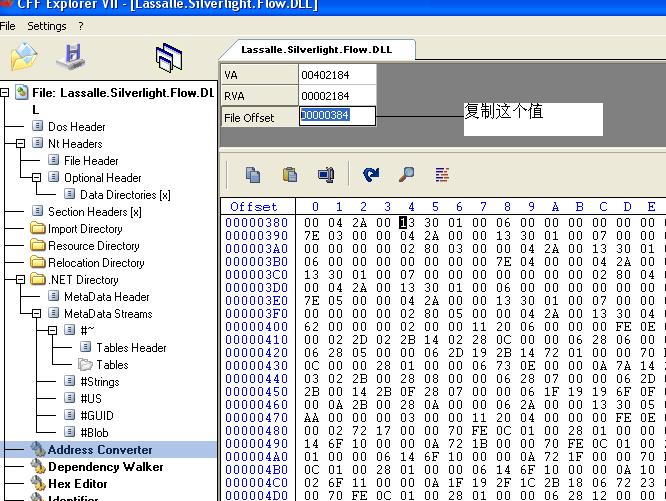This screenshot has width=666, height=501.
Task: Click byte 62 in row 00000400
Action: point(311,326)
